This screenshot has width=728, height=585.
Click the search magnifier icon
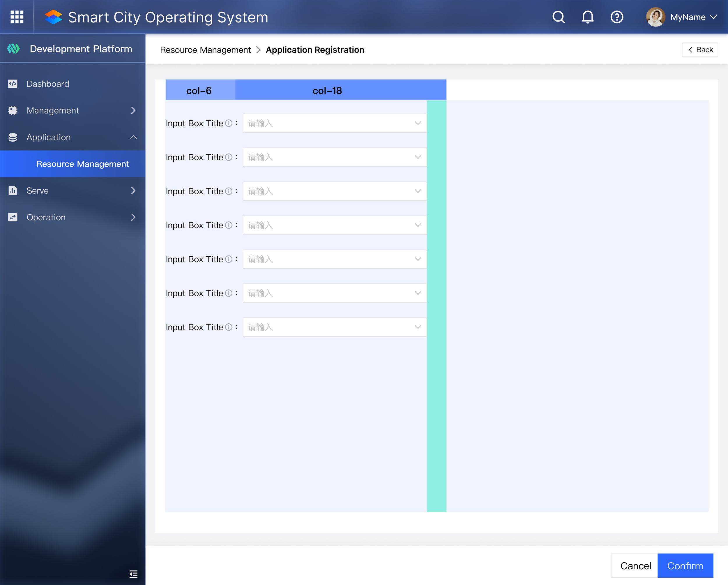[559, 17]
